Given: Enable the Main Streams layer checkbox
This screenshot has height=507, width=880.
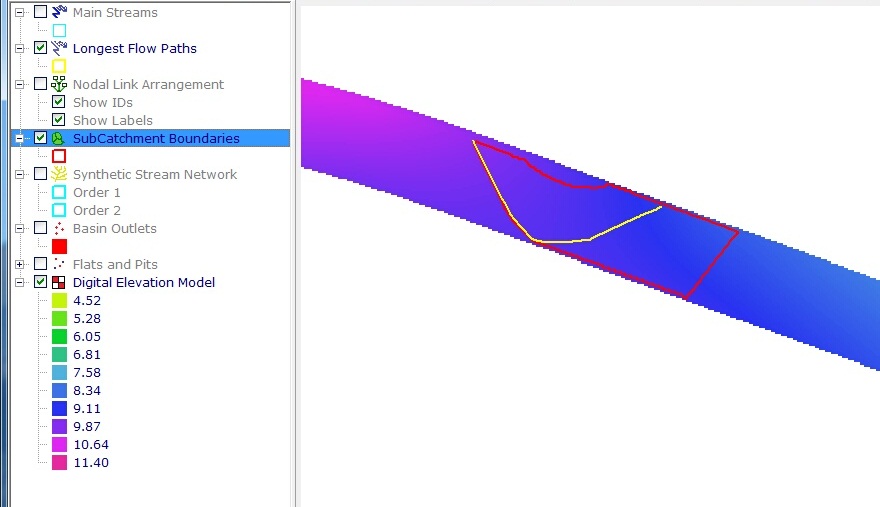Looking at the screenshot, I should [40, 12].
